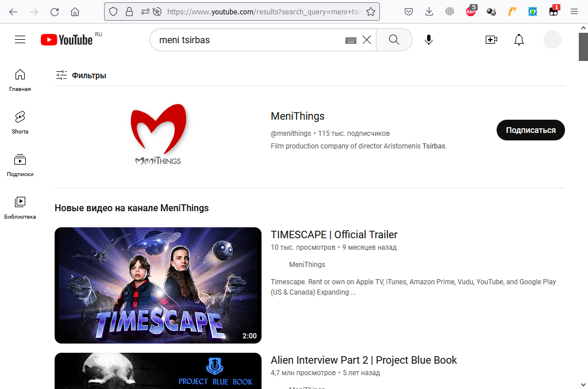Open the create video menu
588x389 pixels.
click(x=491, y=40)
